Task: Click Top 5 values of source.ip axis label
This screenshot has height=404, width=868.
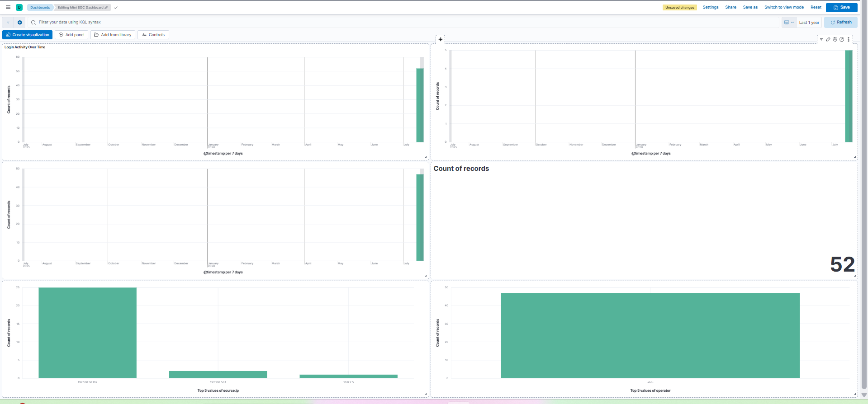Action: pyautogui.click(x=218, y=390)
